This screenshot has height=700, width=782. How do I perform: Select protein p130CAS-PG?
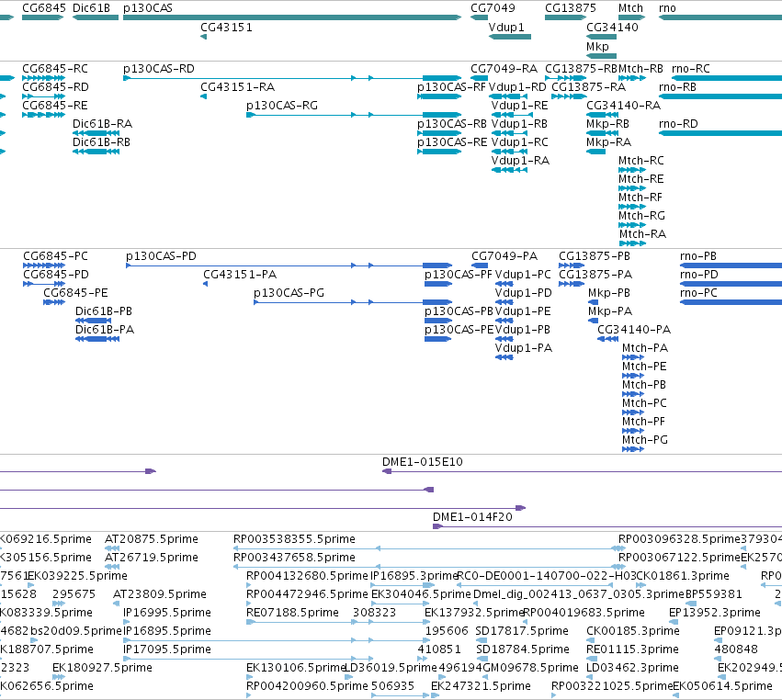point(353,302)
